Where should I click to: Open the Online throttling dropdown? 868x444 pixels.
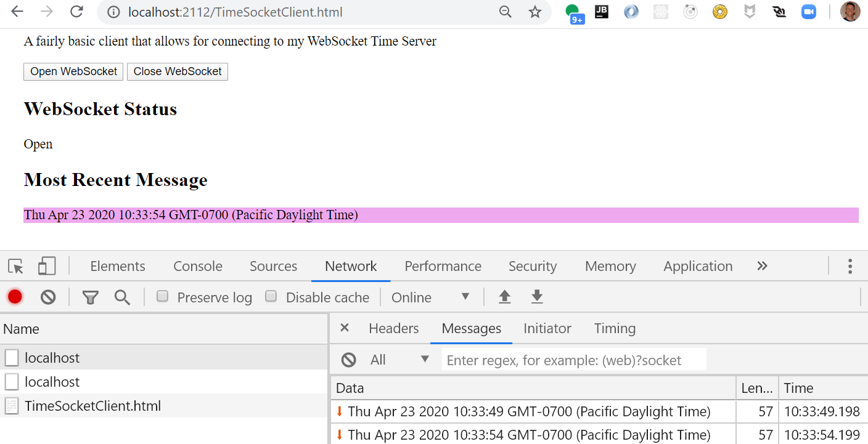[x=430, y=297]
